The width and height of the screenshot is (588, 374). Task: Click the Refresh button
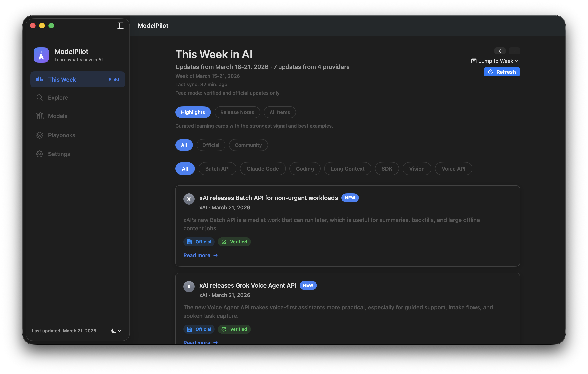coord(502,72)
